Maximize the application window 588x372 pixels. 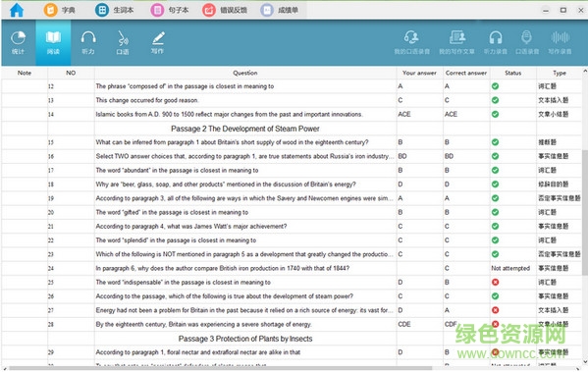562,10
